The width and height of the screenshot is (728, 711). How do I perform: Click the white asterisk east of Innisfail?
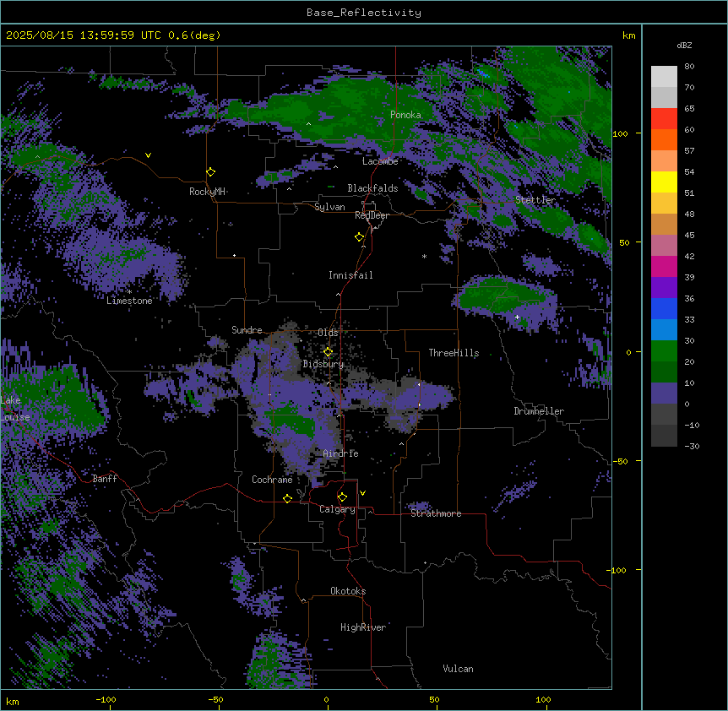click(424, 256)
